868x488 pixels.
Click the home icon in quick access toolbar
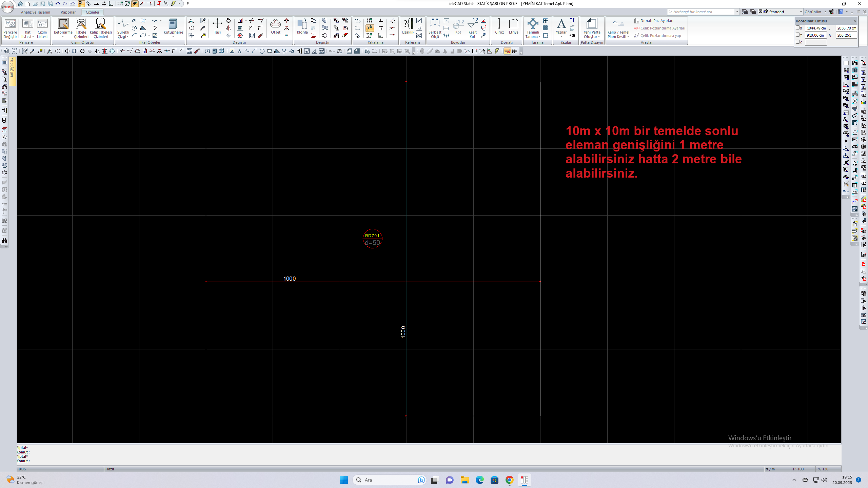[x=20, y=4]
